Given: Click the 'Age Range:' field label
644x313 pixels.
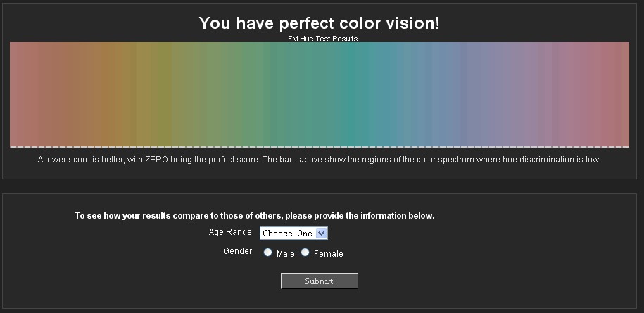Looking at the screenshot, I should pyautogui.click(x=232, y=232).
